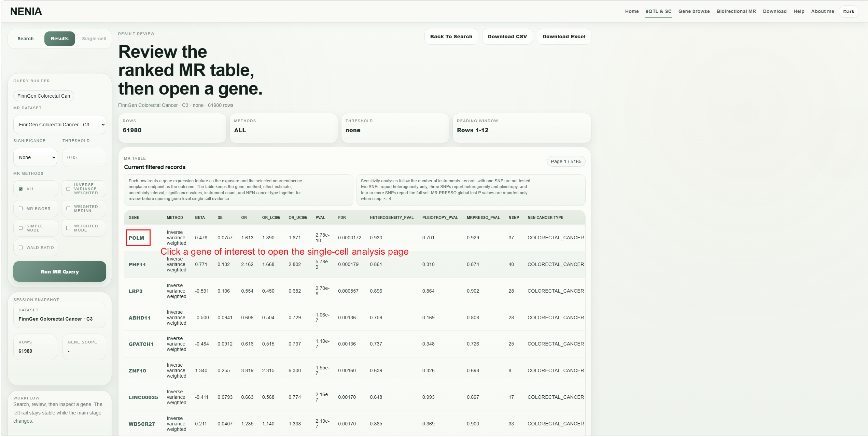Open the Download navigation item
868x437 pixels.
coord(774,11)
